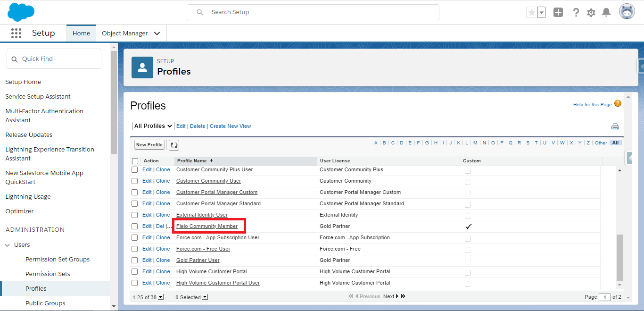Viewport: 644px width, 311px height.
Task: Click the page number input box
Action: click(605, 297)
